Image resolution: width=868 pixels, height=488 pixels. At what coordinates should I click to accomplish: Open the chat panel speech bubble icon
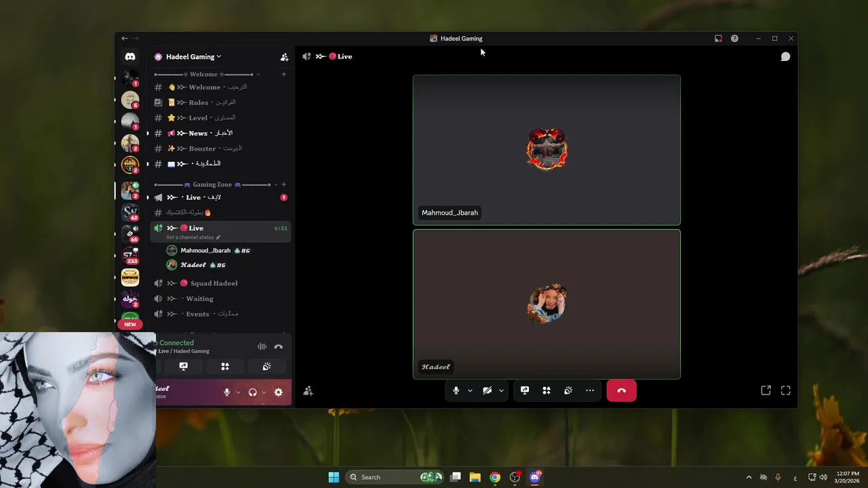click(785, 57)
